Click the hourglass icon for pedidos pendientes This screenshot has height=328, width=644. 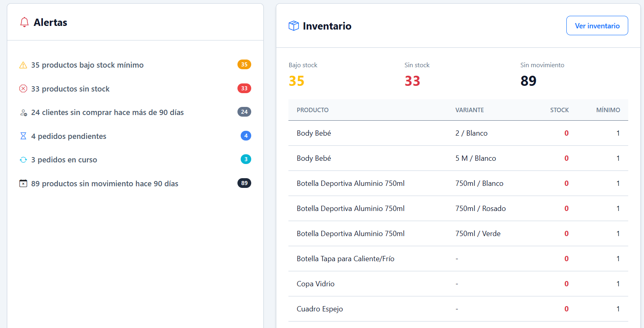[x=23, y=136]
